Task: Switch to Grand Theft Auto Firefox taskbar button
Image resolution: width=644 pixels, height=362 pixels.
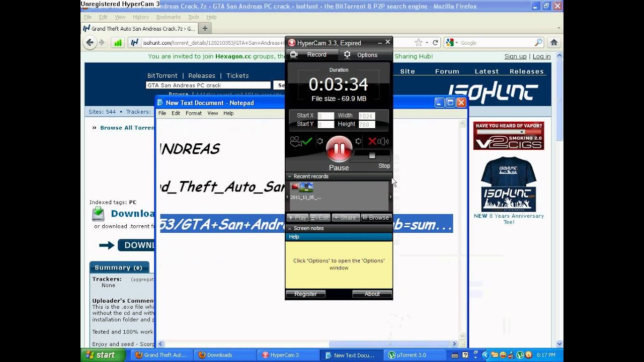Action: tap(162, 355)
